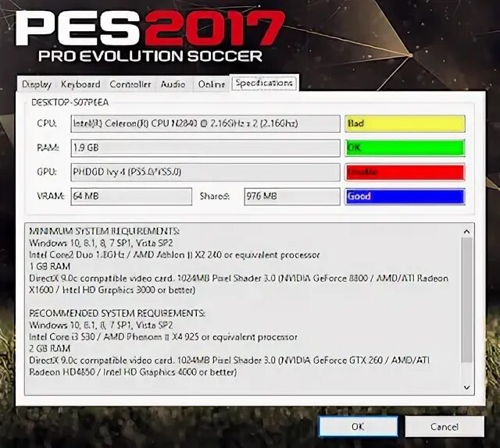Click the requirements vertical scrollbar thumb

coord(467,300)
